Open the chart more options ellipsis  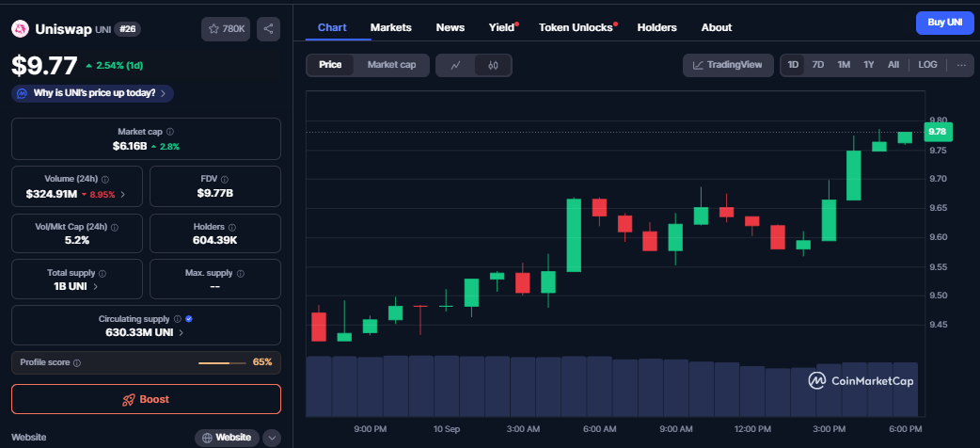tap(960, 65)
